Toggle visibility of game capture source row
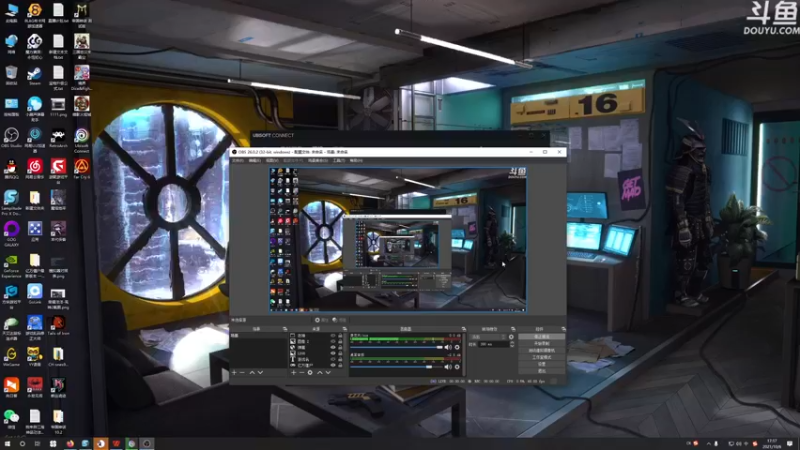The image size is (800, 450). point(333,365)
